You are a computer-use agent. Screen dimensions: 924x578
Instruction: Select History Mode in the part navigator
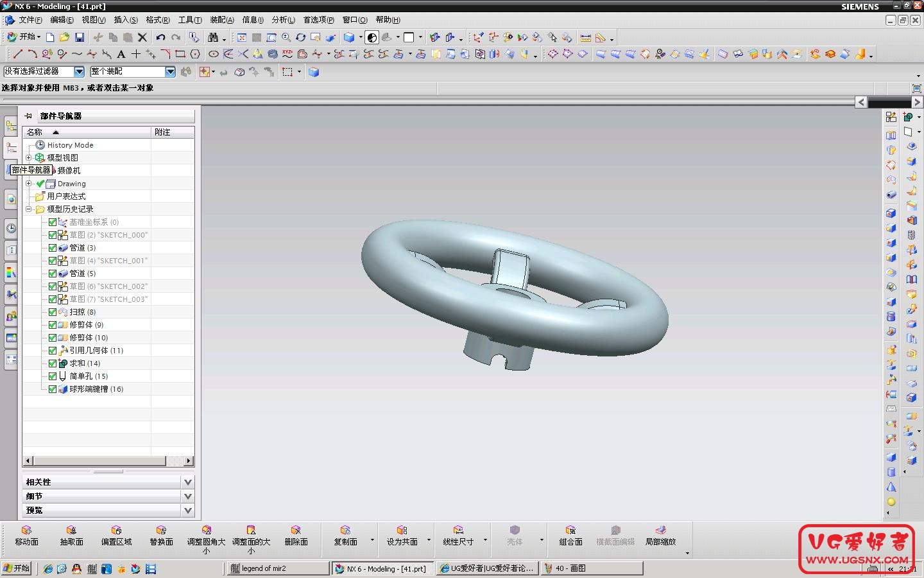pos(70,145)
